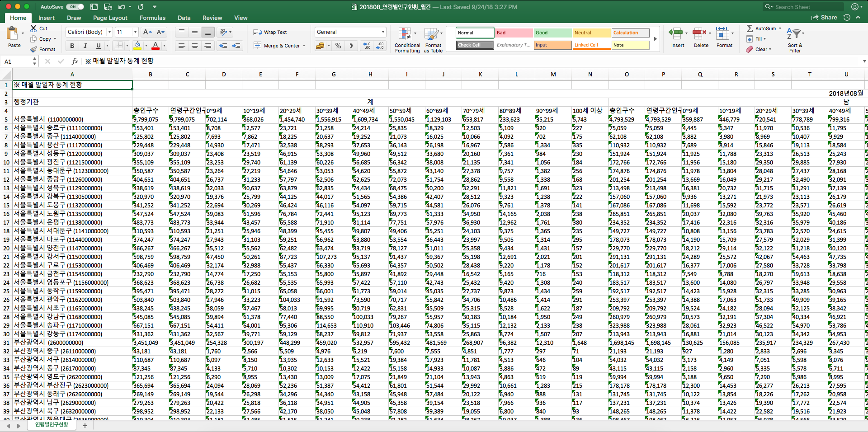
Task: Click the percent style icon
Action: [338, 46]
